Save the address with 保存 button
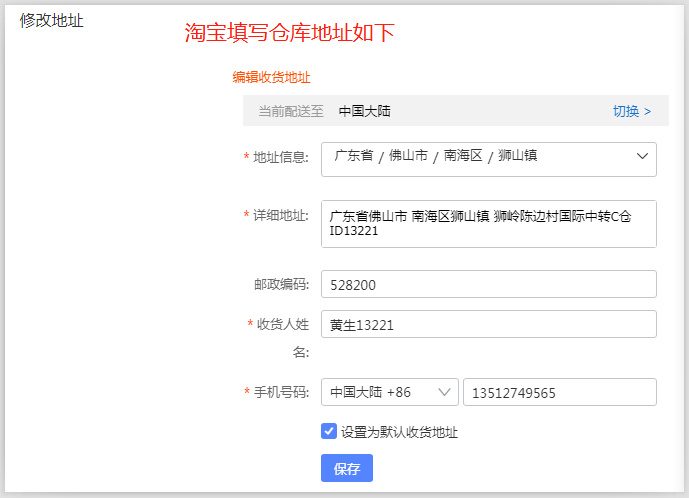Image resolution: width=689 pixels, height=498 pixels. tap(347, 468)
